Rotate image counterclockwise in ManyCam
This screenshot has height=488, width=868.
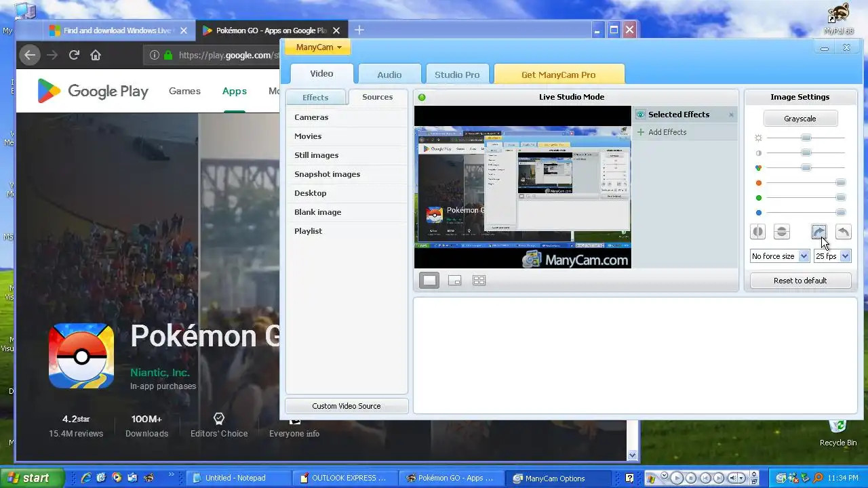843,232
